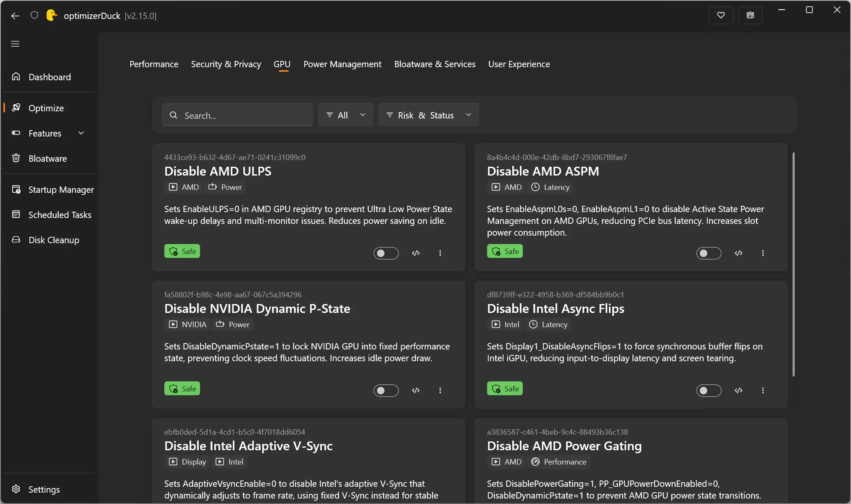Click the Power tag on Disable AMD ULPS
Image resolution: width=851 pixels, height=504 pixels.
[x=225, y=187]
